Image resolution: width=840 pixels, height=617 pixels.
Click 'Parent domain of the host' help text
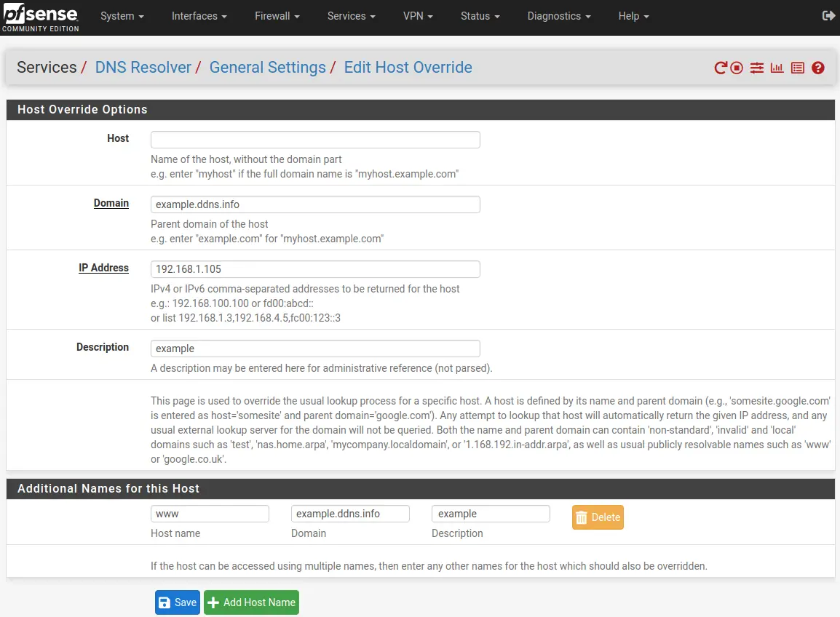point(210,224)
